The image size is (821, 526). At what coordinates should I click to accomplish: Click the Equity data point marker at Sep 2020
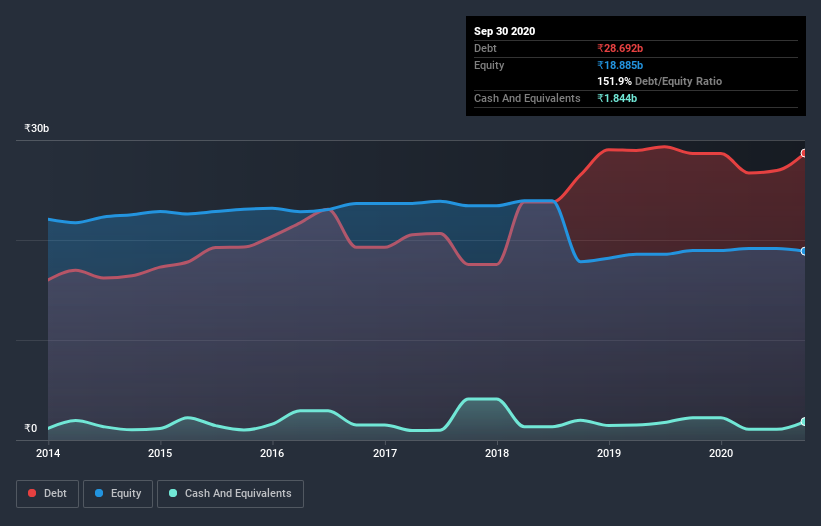(x=804, y=251)
